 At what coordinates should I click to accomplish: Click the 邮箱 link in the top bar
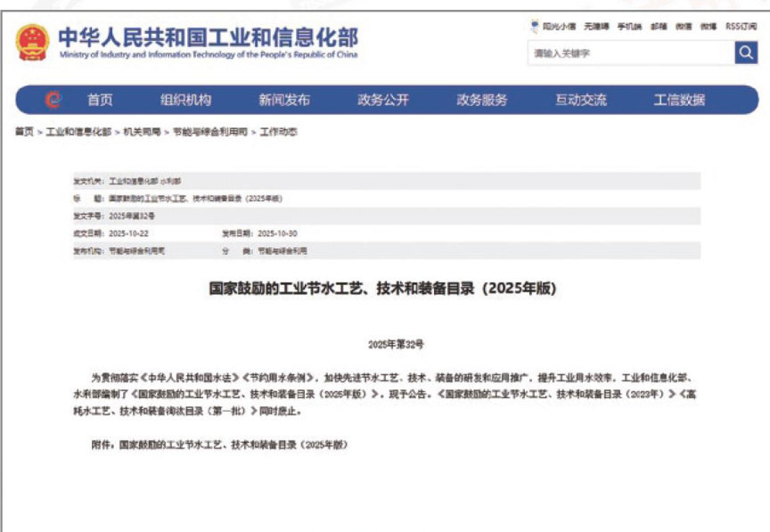tap(659, 27)
